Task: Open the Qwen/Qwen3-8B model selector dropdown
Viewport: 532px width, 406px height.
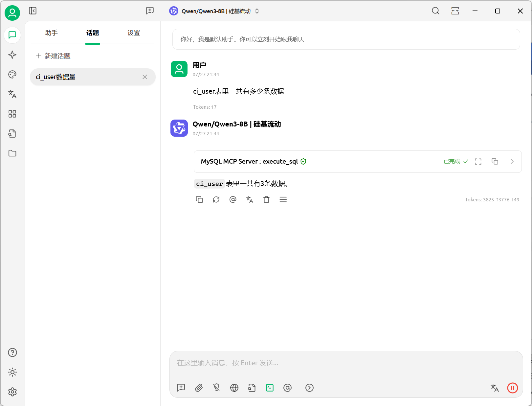Action: click(214, 11)
